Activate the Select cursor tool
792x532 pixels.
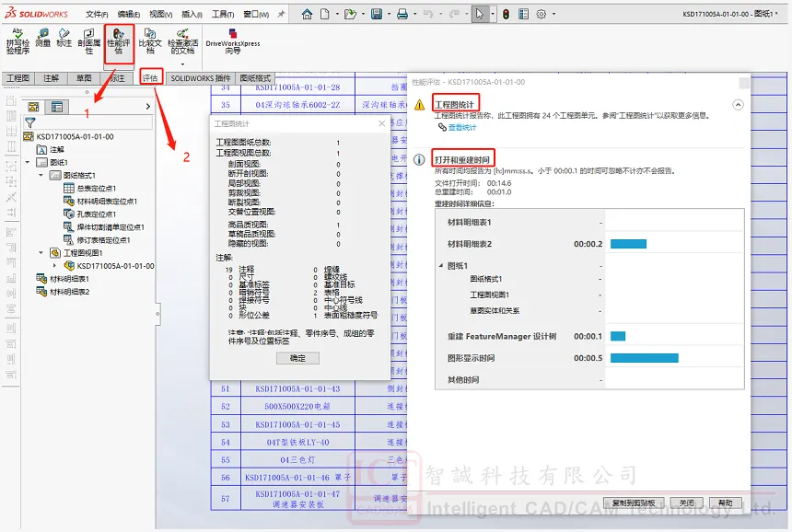[x=479, y=14]
